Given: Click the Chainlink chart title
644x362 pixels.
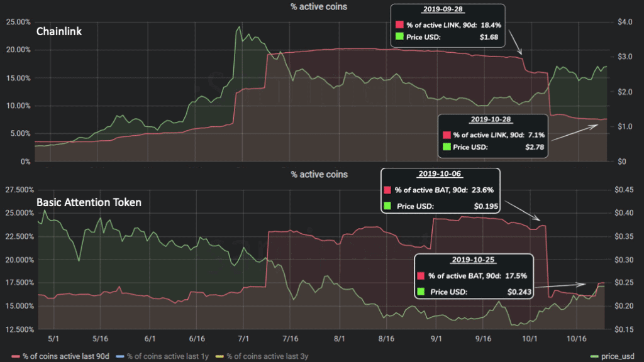Looking at the screenshot, I should tap(59, 31).
